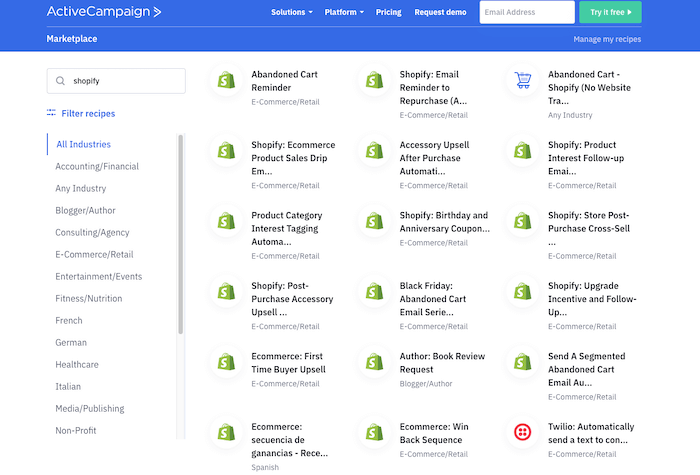Open the Platform dropdown menu

346,12
